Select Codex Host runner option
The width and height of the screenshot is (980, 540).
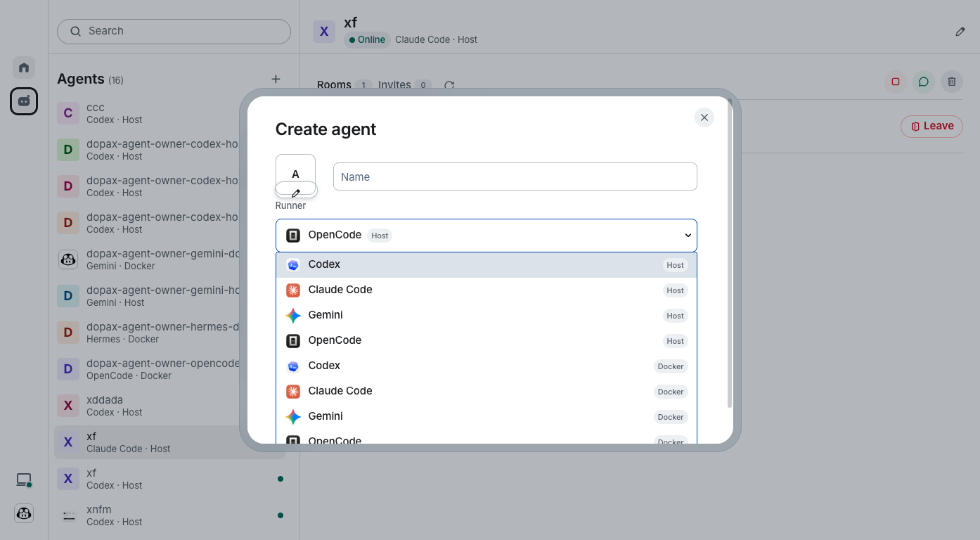486,265
